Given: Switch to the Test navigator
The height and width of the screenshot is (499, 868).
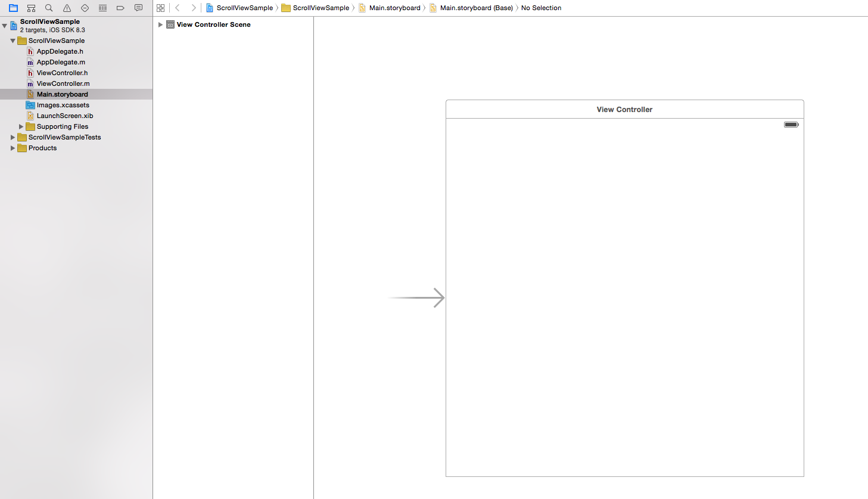Looking at the screenshot, I should point(84,8).
